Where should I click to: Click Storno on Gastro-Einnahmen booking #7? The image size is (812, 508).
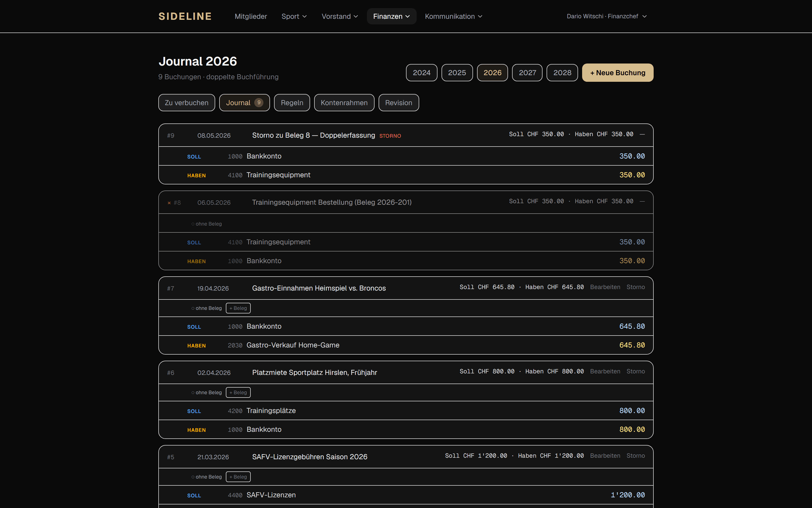(636, 287)
